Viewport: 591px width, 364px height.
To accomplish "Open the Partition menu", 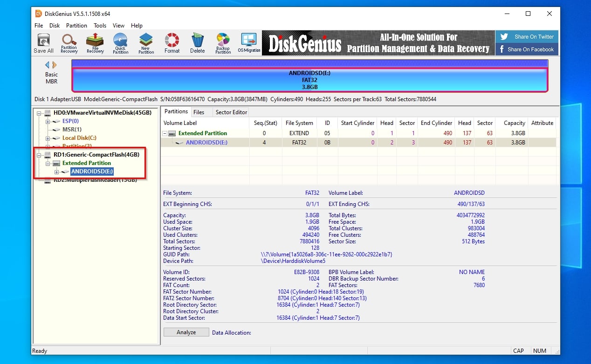I will pyautogui.click(x=76, y=26).
